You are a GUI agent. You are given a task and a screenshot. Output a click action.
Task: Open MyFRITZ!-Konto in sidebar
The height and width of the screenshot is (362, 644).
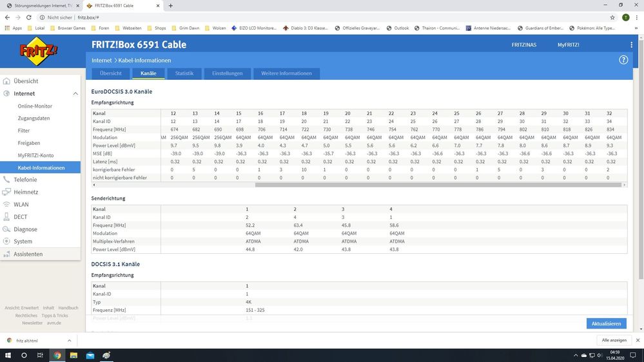click(x=35, y=155)
